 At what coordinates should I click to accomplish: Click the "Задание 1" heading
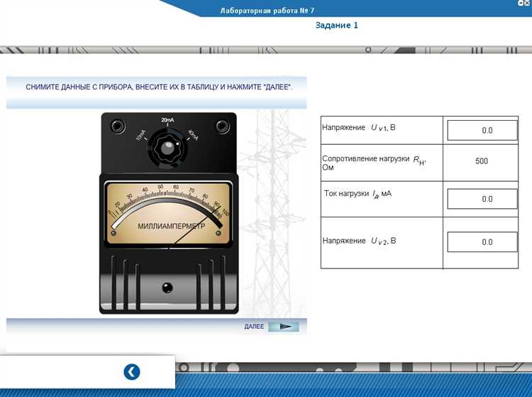pyautogui.click(x=337, y=26)
